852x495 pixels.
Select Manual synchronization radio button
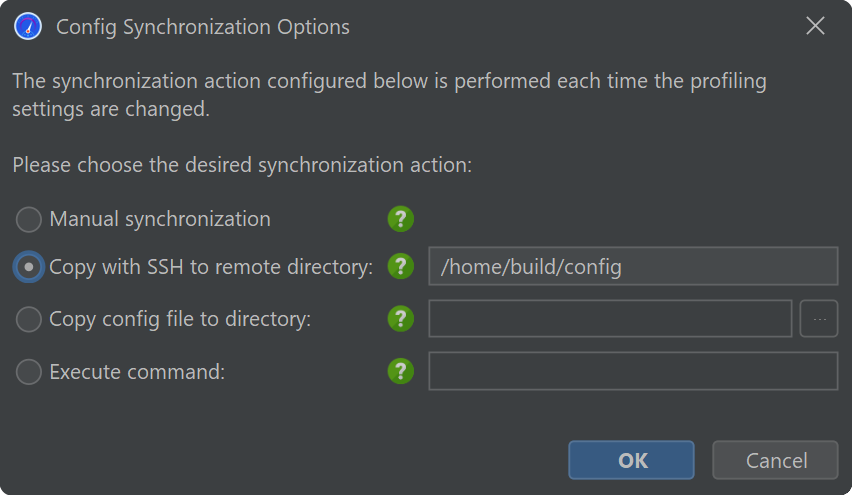[x=28, y=220]
